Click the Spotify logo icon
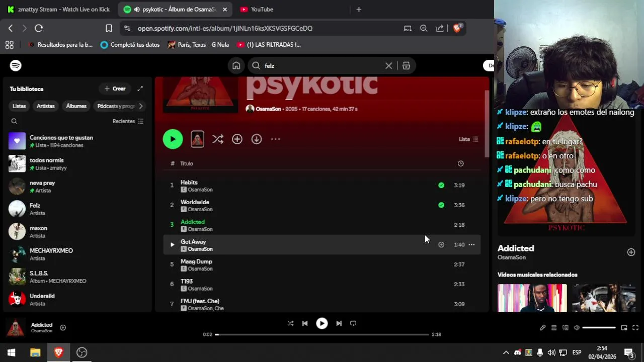The height and width of the screenshot is (362, 644). pyautogui.click(x=16, y=65)
